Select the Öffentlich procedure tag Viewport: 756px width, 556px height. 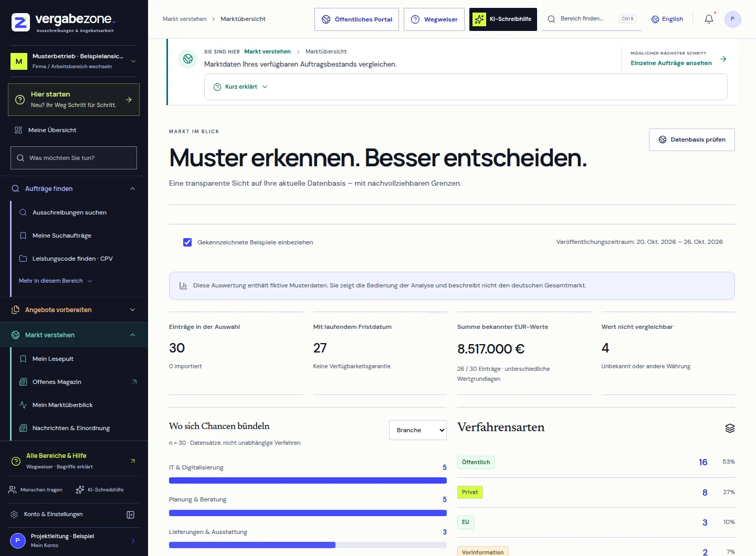[x=476, y=462]
